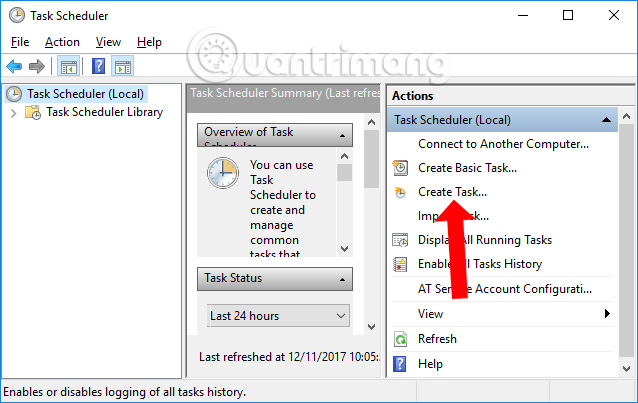Go back with the blue left arrow
The height and width of the screenshot is (403, 638).
pos(14,66)
